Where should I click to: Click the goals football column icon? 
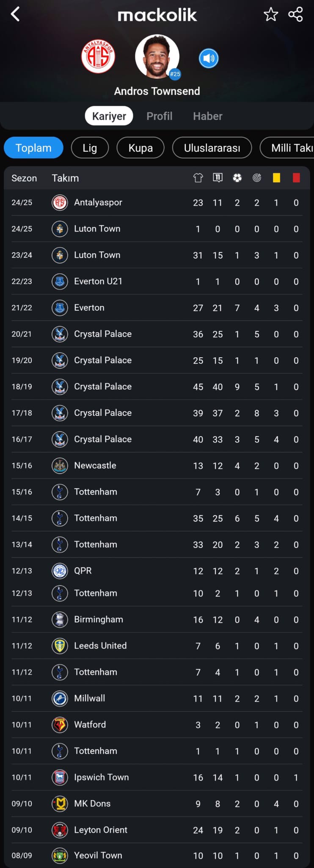point(237,178)
